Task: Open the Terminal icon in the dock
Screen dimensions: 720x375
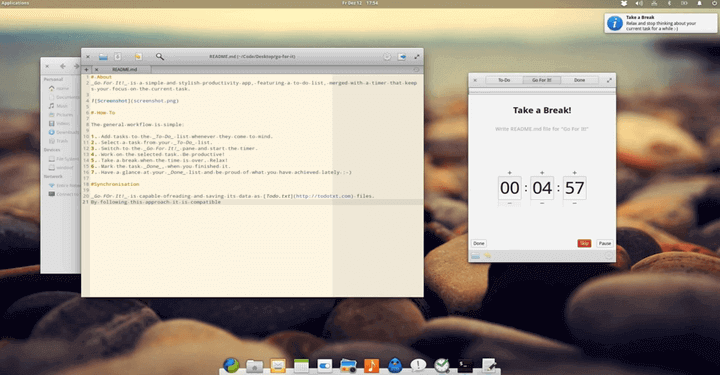Action: pos(465,366)
